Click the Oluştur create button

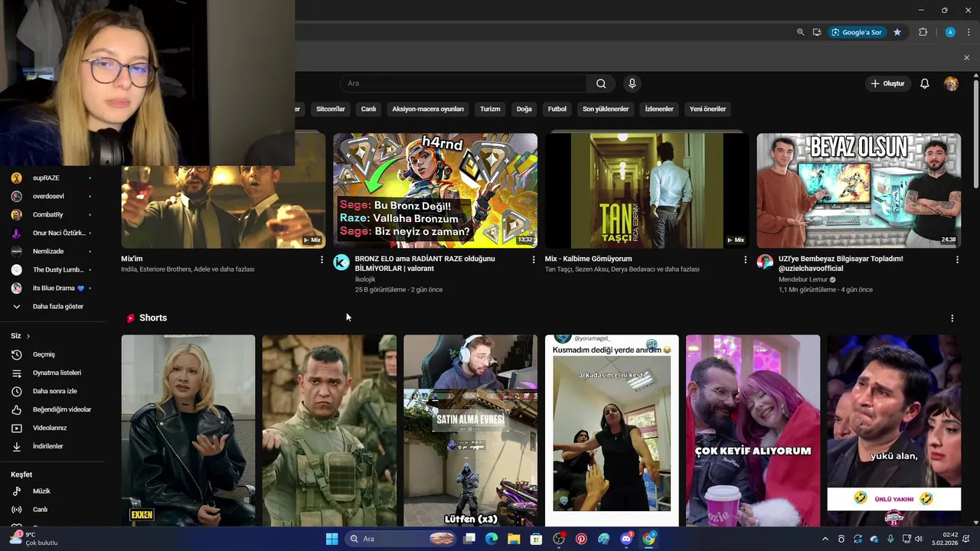(x=887, y=83)
